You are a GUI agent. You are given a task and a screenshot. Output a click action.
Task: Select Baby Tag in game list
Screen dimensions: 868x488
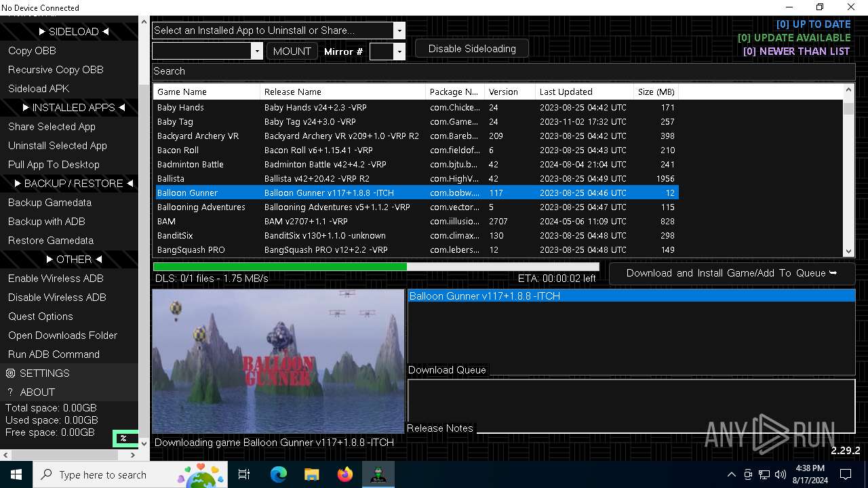416,122
